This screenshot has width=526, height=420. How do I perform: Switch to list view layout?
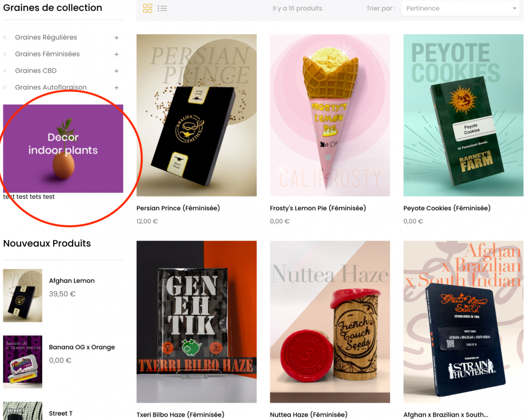(163, 8)
